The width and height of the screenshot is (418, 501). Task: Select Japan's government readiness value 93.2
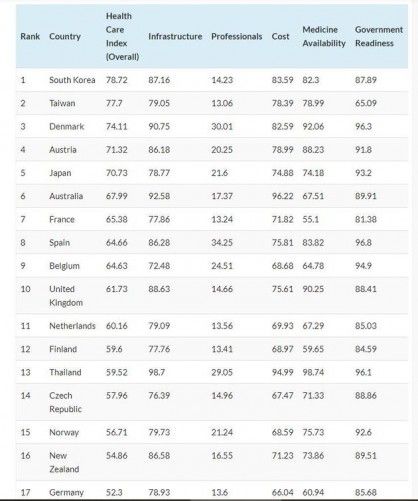363,173
